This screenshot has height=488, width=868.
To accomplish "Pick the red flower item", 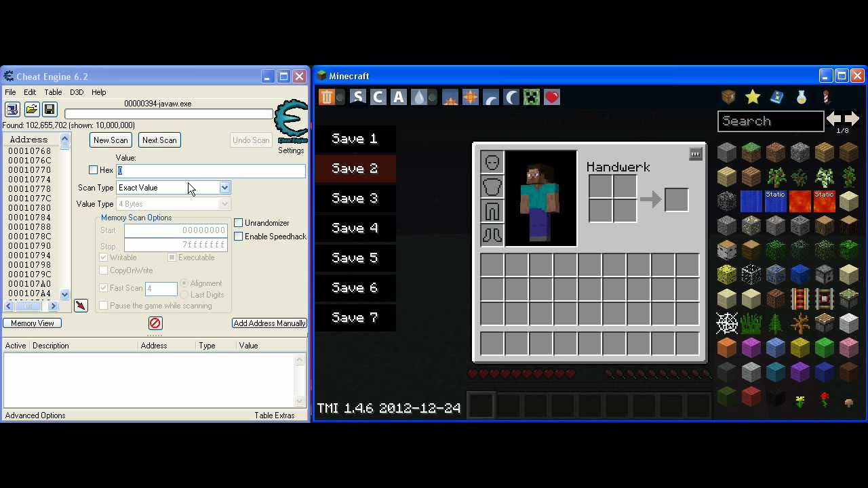I will click(x=825, y=400).
